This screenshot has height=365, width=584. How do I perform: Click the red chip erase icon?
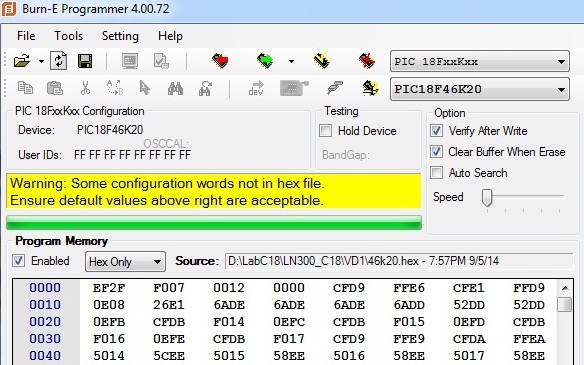(367, 61)
